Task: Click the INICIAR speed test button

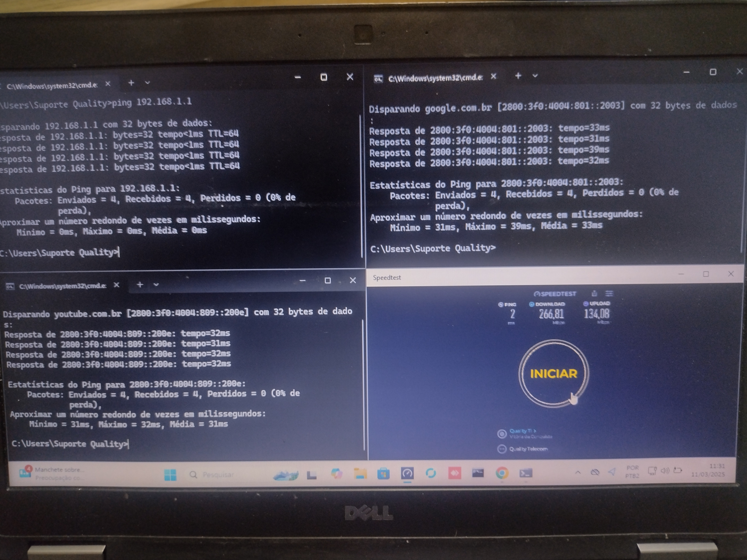Action: 553,373
